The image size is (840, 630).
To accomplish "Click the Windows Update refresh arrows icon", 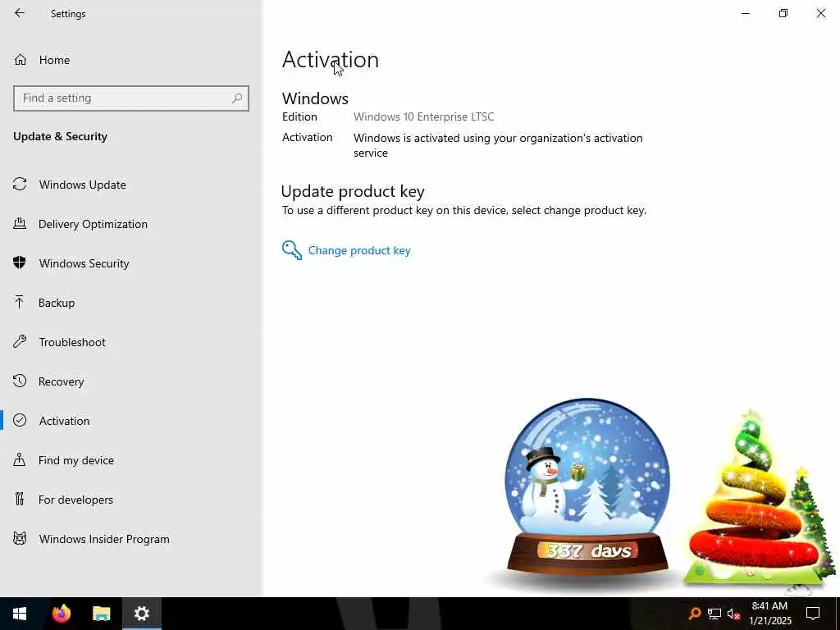I will (x=20, y=185).
